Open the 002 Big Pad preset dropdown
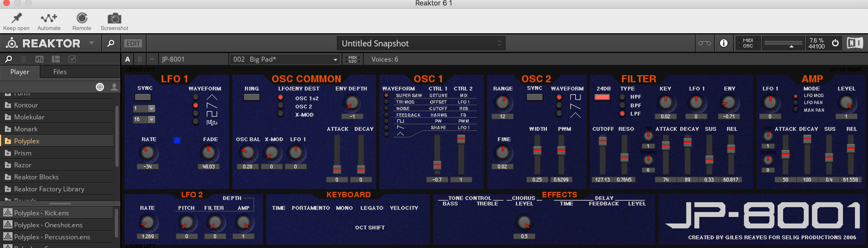The height and width of the screenshot is (248, 868). click(285, 59)
